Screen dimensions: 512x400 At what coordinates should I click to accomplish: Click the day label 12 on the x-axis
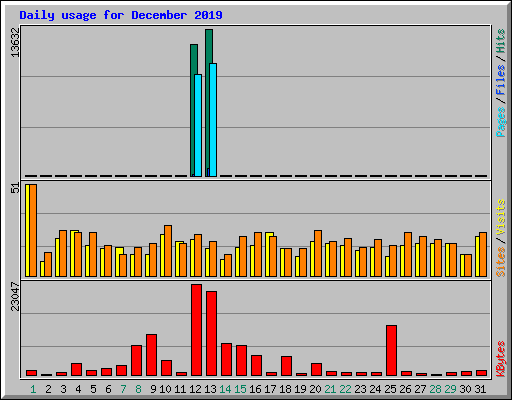195,389
